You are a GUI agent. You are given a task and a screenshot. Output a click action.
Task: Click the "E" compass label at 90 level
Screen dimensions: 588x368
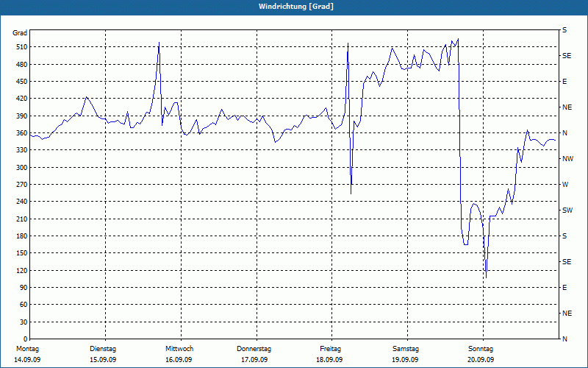(x=564, y=288)
